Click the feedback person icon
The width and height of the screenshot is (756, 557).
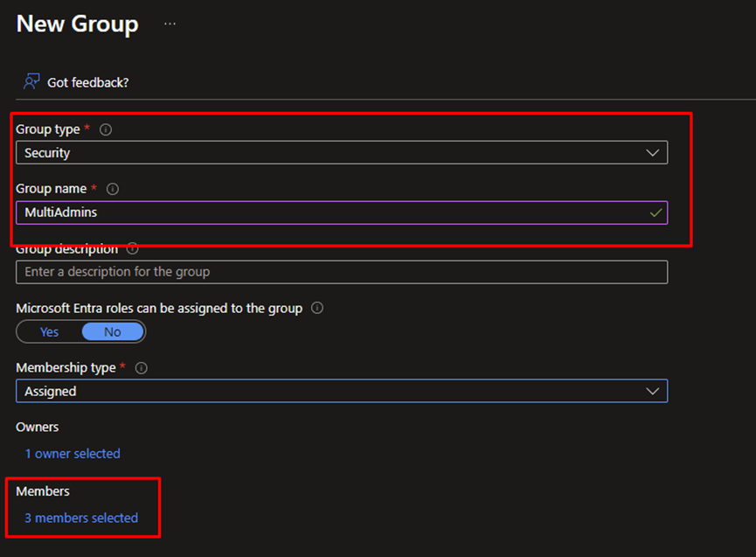pos(31,81)
